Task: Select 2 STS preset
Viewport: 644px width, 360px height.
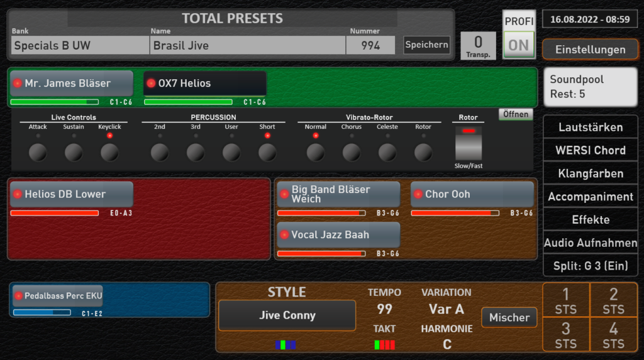Action: click(614, 300)
